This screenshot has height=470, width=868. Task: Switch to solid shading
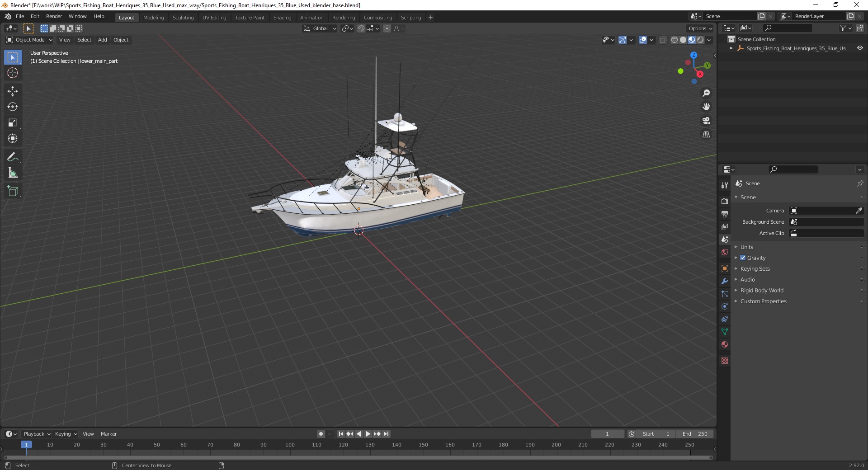tap(683, 40)
